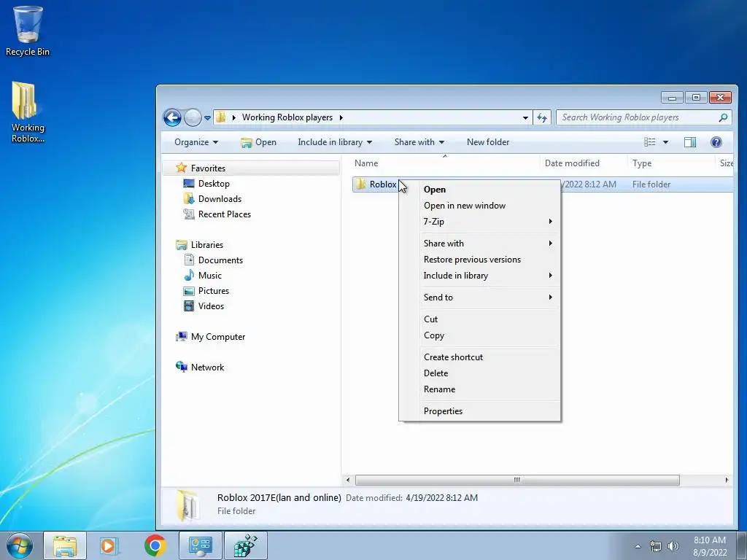This screenshot has height=560, width=747.
Task: Expand breadcrumb arrow after Working Roblox players
Action: [341, 117]
